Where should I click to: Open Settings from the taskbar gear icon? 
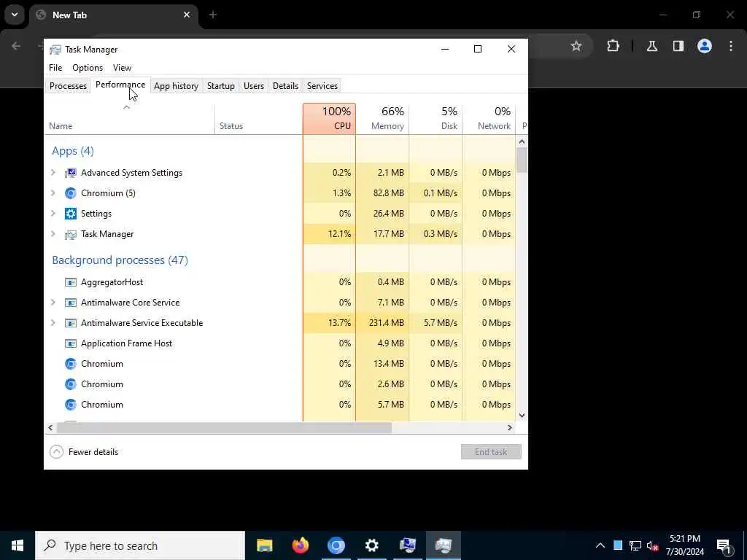(371, 545)
